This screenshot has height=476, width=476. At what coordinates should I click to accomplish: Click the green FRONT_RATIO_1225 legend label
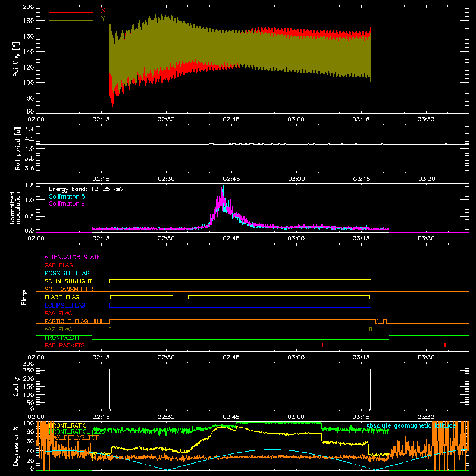coord(77,431)
